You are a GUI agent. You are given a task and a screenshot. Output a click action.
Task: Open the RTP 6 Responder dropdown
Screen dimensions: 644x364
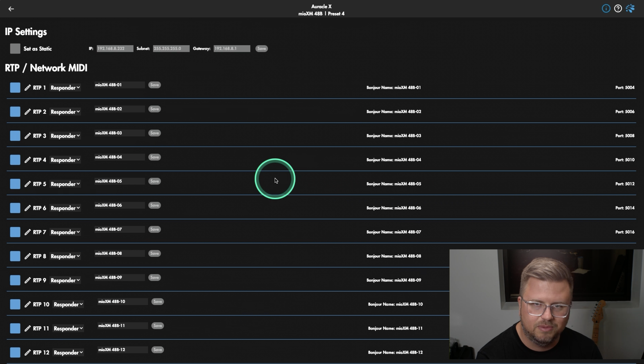[65, 208]
